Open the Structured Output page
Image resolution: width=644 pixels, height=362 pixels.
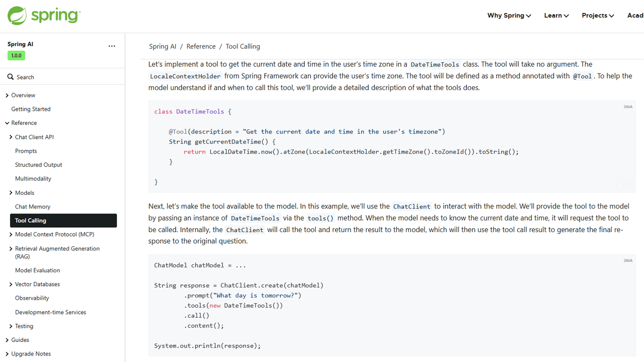[x=39, y=165]
